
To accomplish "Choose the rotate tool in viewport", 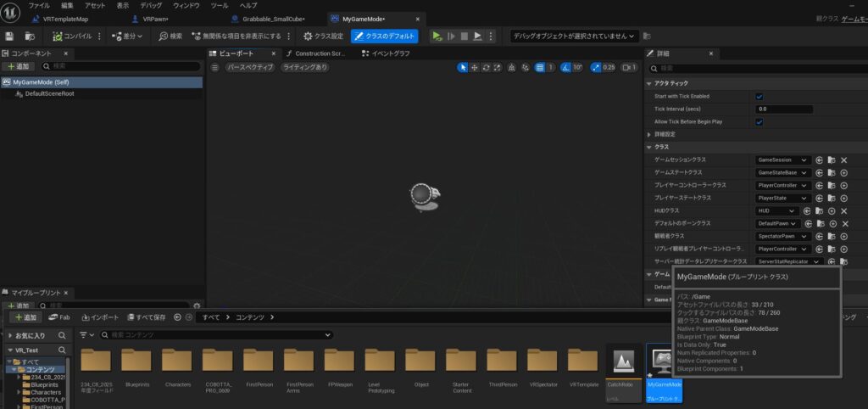I will (x=486, y=67).
